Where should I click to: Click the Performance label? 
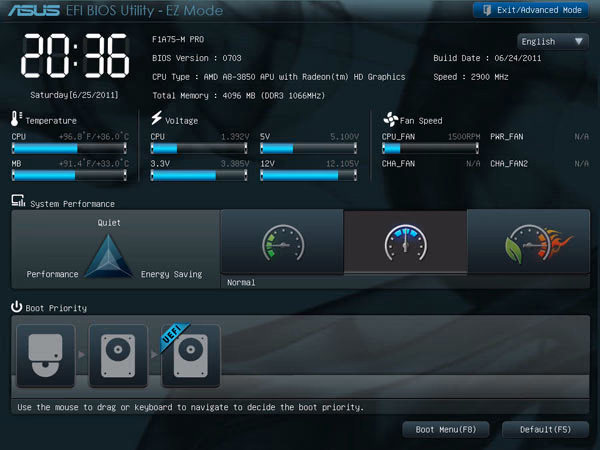point(52,274)
